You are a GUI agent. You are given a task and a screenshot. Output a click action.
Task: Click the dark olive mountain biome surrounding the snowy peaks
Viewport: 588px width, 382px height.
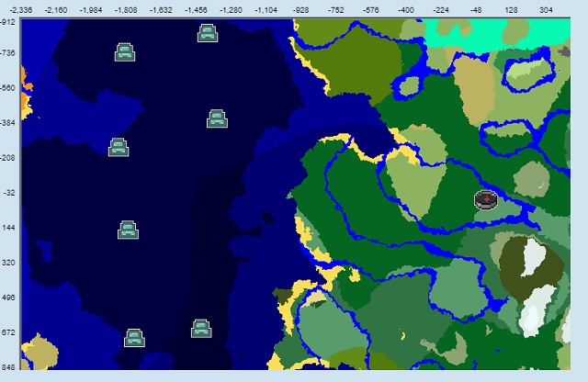click(x=514, y=266)
